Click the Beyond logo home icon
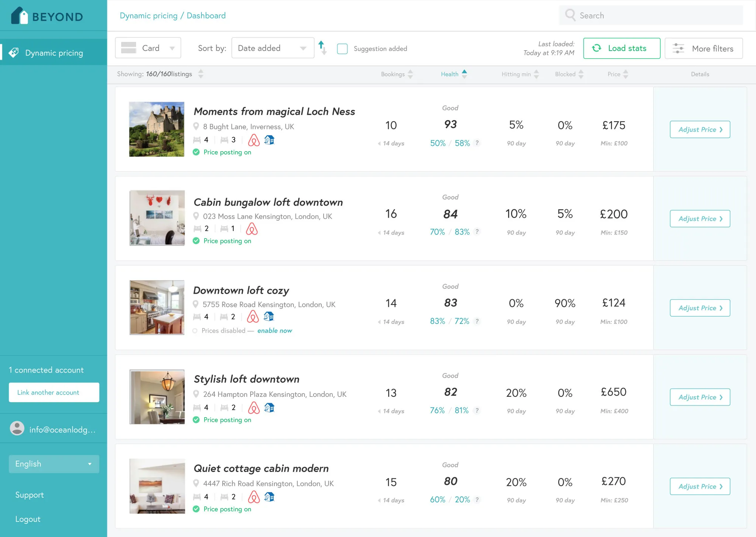Screen dimensions: 756x537 pyautogui.click(x=20, y=16)
